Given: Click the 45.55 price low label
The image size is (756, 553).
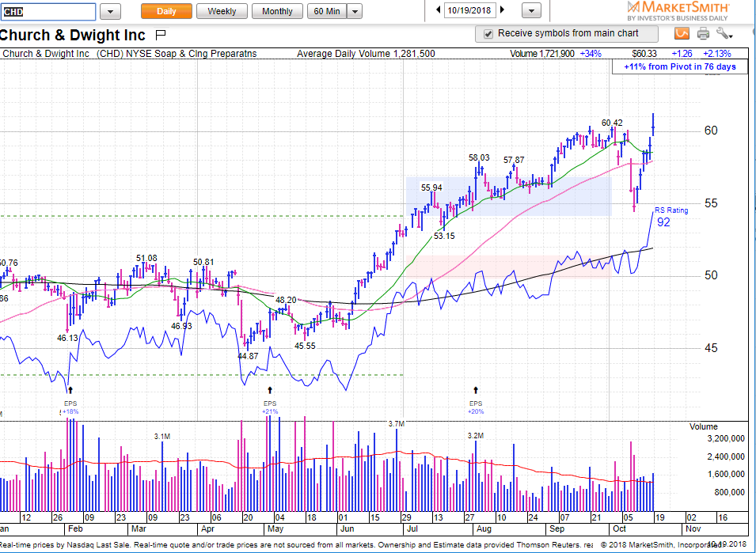Looking at the screenshot, I should pos(306,346).
